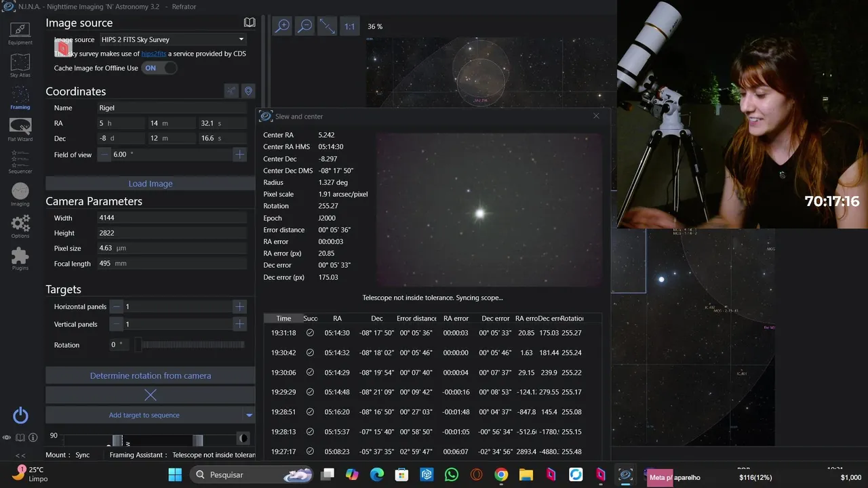Decrease Vertical panels with minus
The width and height of the screenshot is (868, 488).
pos(117,324)
